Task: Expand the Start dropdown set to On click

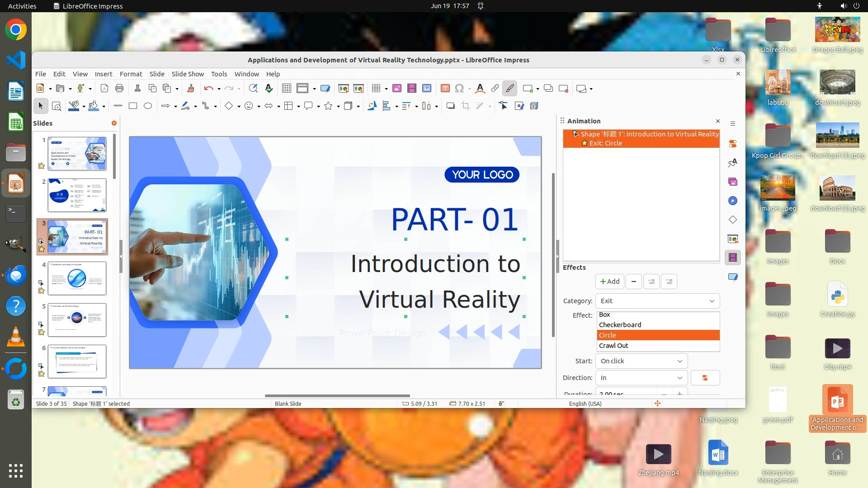Action: [641, 361]
